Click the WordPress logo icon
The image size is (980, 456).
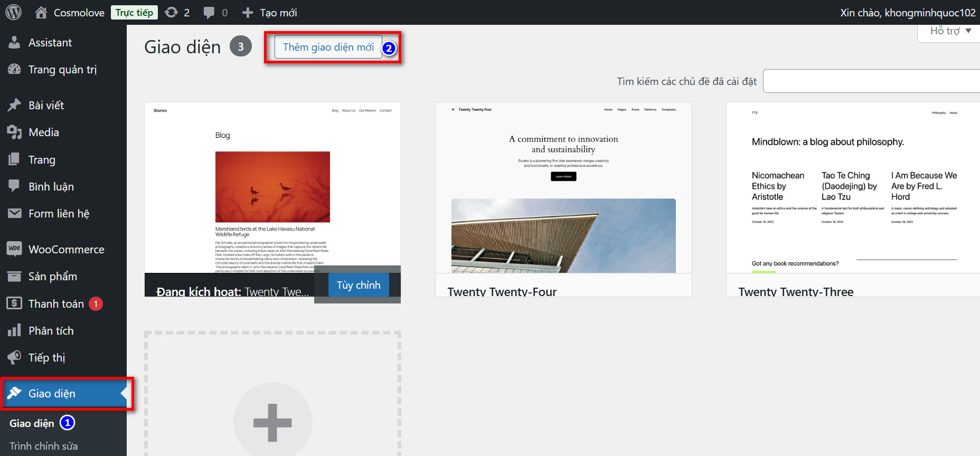(x=13, y=12)
